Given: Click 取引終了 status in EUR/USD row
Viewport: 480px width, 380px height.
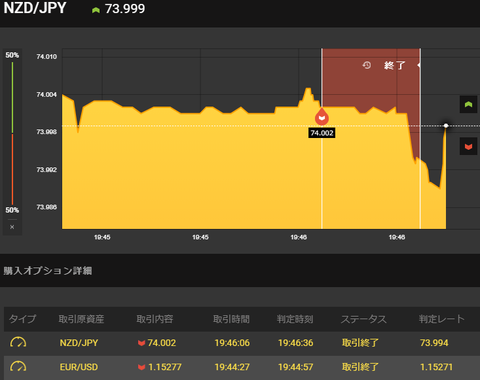Looking at the screenshot, I should point(360,367).
